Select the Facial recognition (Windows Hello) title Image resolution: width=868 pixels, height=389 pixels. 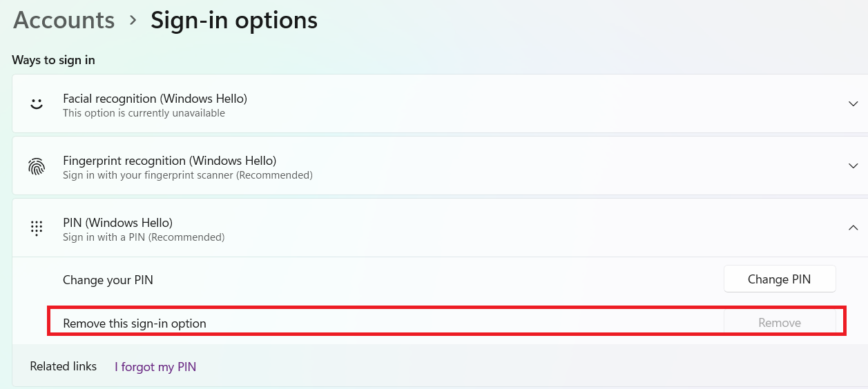coord(155,99)
